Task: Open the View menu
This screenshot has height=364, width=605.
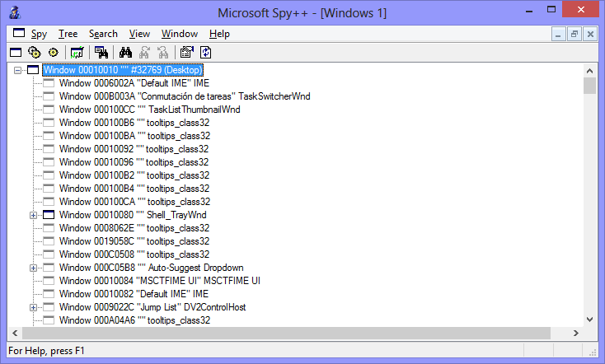Action: pos(139,34)
